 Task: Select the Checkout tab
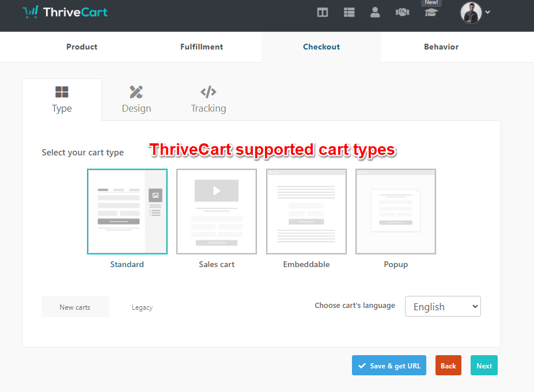tap(321, 47)
